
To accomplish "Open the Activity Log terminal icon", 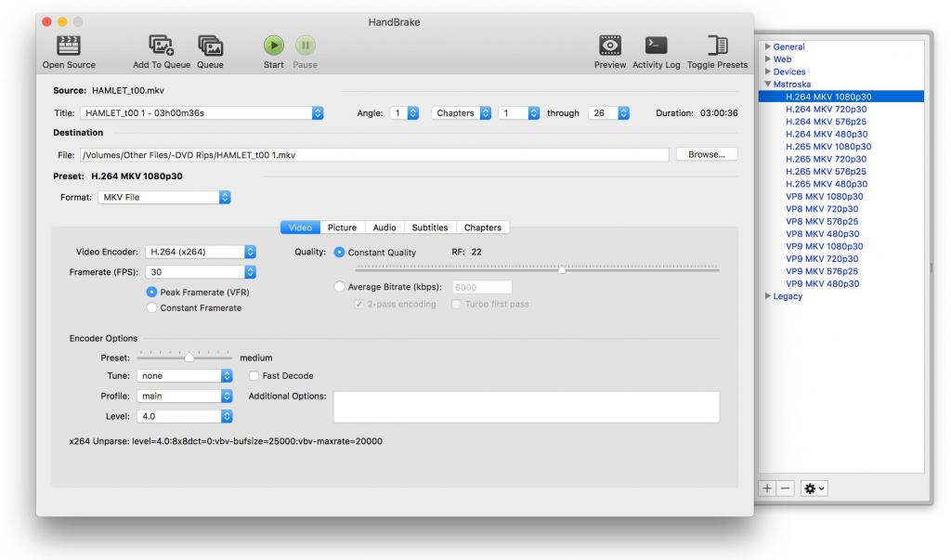I will 657,45.
